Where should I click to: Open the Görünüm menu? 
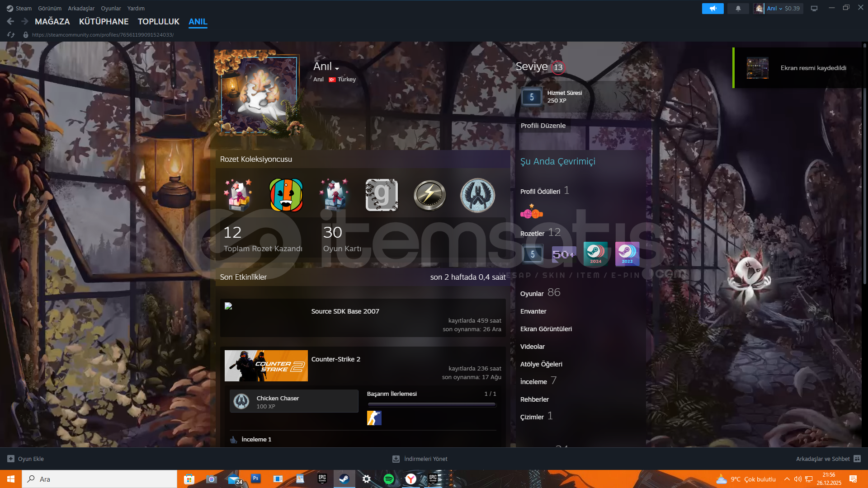[50, 8]
